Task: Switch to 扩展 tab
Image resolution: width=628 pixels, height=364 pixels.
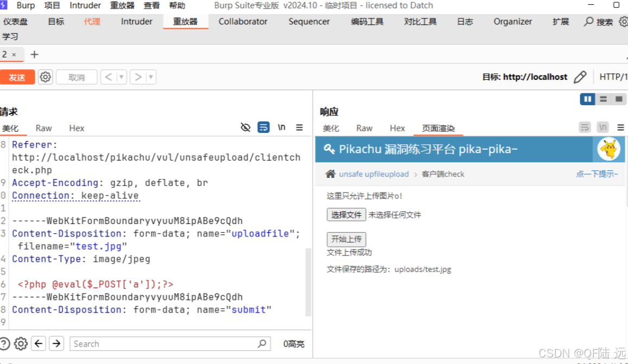Action: click(561, 22)
